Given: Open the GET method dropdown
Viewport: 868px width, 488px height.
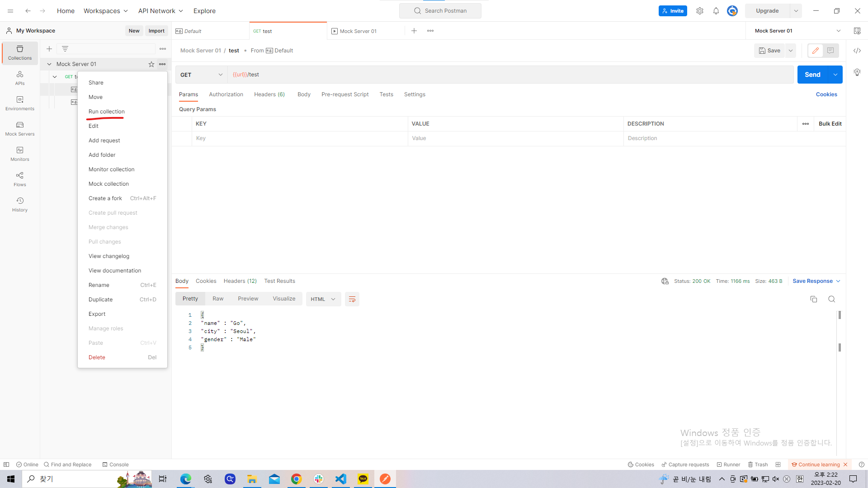Looking at the screenshot, I should coord(201,75).
